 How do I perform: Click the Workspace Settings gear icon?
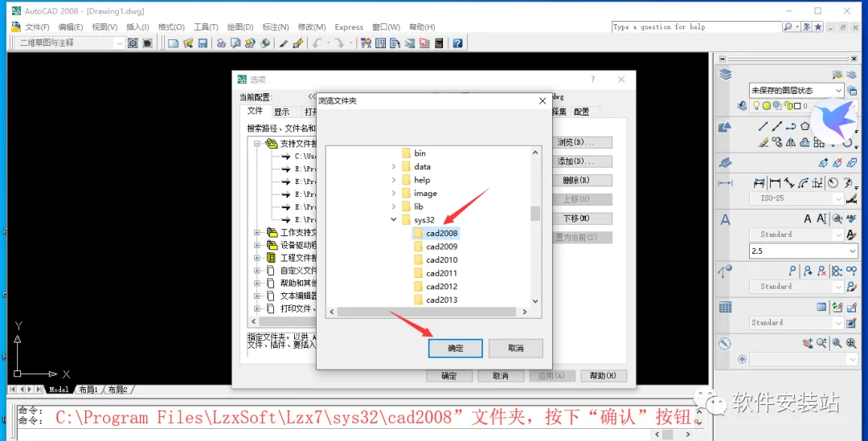click(133, 43)
